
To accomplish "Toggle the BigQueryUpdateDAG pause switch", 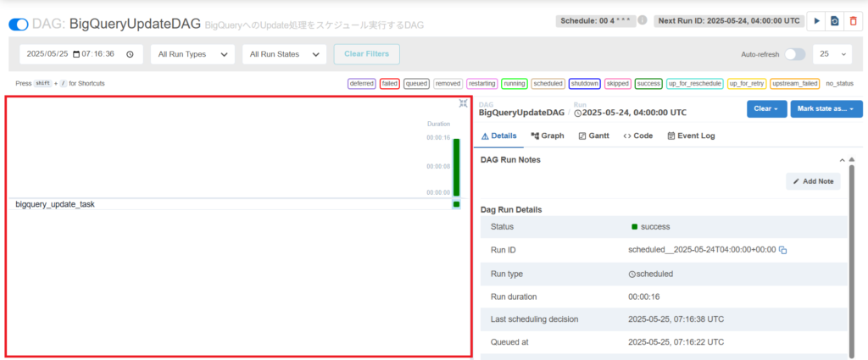I will (19, 25).
